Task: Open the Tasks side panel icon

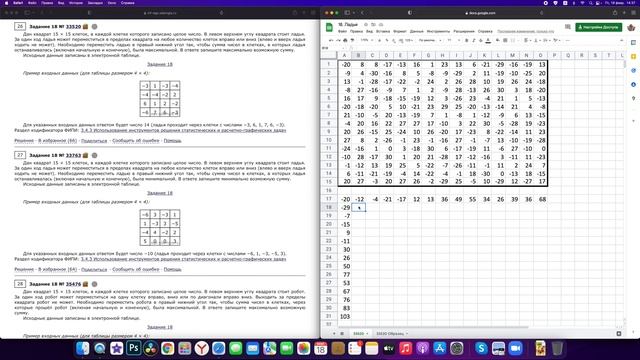Action: click(x=633, y=70)
